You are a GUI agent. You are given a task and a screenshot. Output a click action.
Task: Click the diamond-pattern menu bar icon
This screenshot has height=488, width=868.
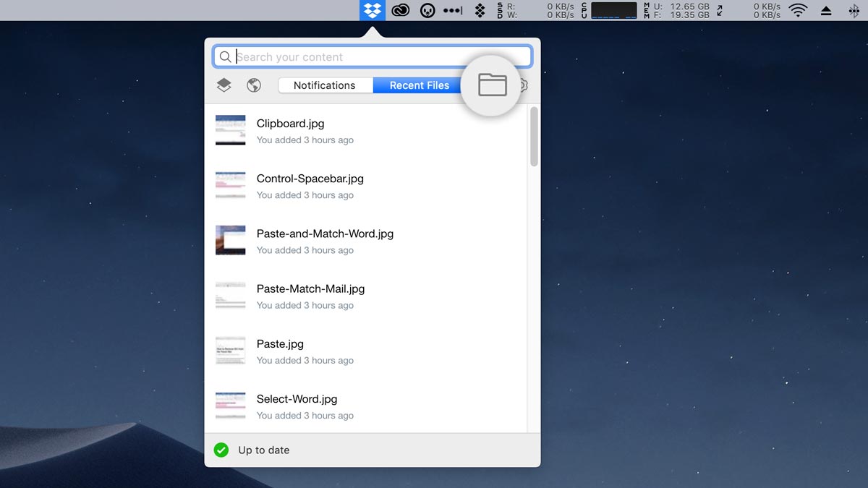[480, 10]
